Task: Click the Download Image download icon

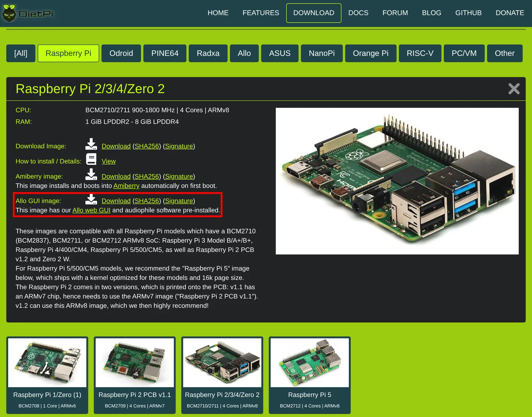Action: pyautogui.click(x=91, y=144)
